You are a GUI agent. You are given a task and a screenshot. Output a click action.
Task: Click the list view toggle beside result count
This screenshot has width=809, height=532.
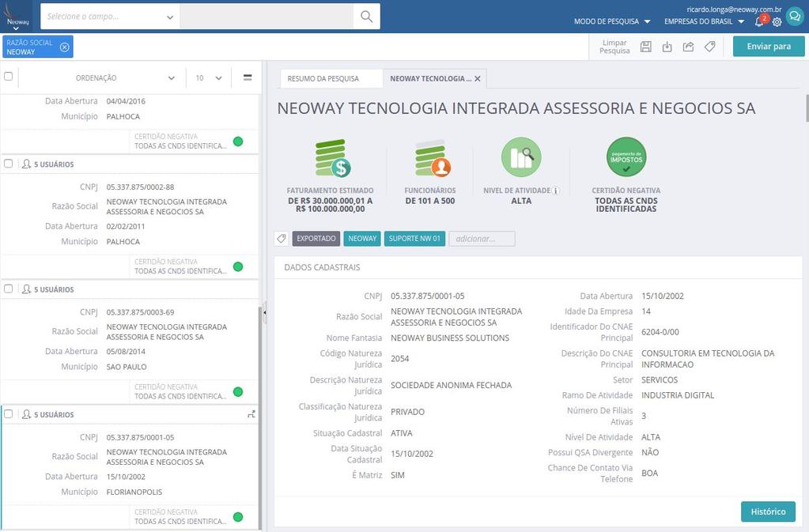(248, 77)
